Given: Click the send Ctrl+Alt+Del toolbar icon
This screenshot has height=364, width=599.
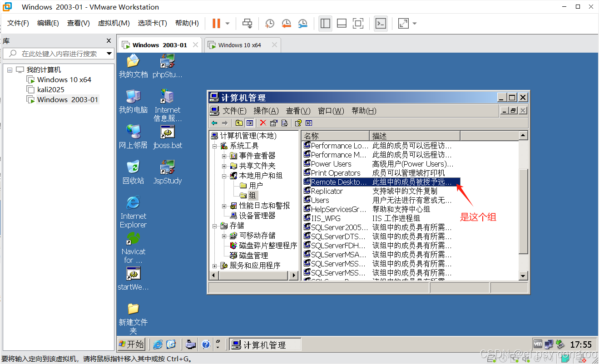Looking at the screenshot, I should [x=247, y=23].
